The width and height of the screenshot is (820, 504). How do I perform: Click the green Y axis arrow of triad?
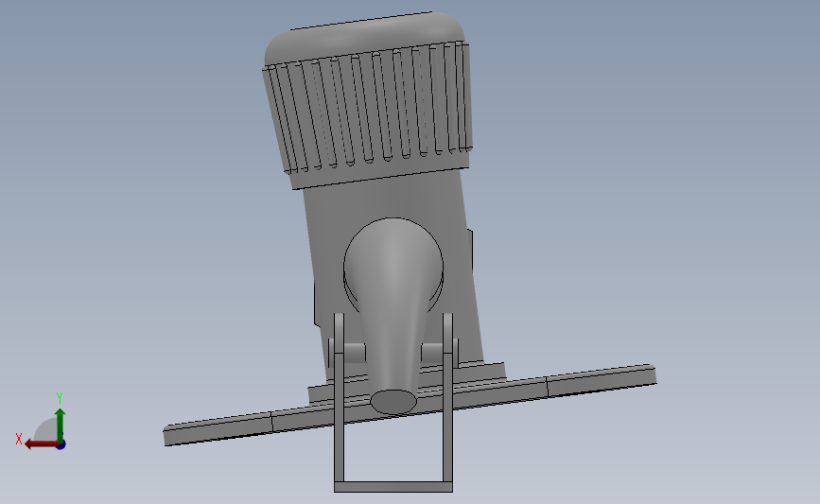[60, 425]
